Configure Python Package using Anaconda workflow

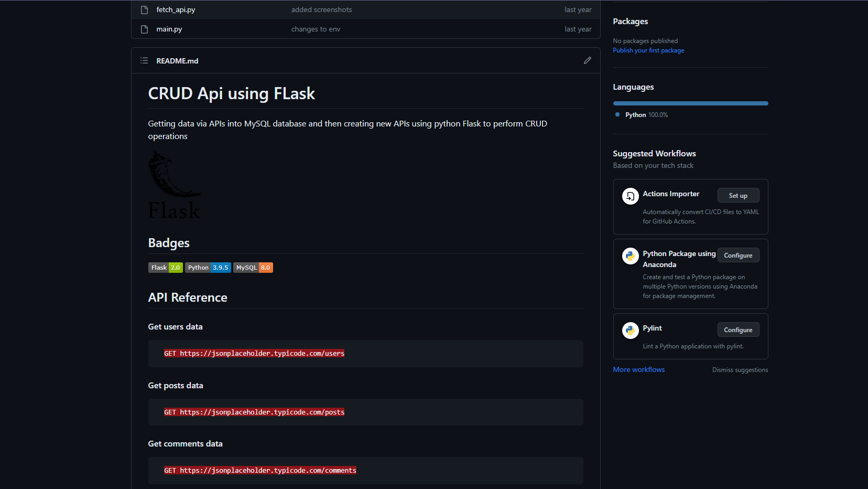[x=738, y=256]
